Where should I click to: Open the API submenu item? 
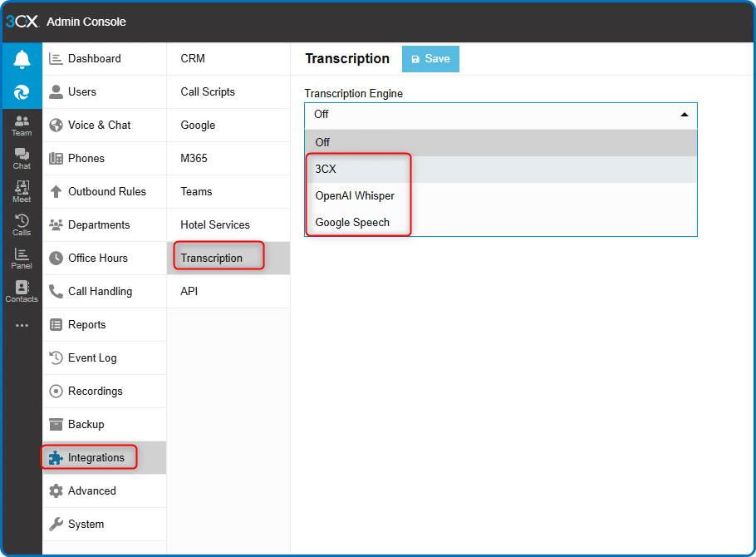[228, 292]
